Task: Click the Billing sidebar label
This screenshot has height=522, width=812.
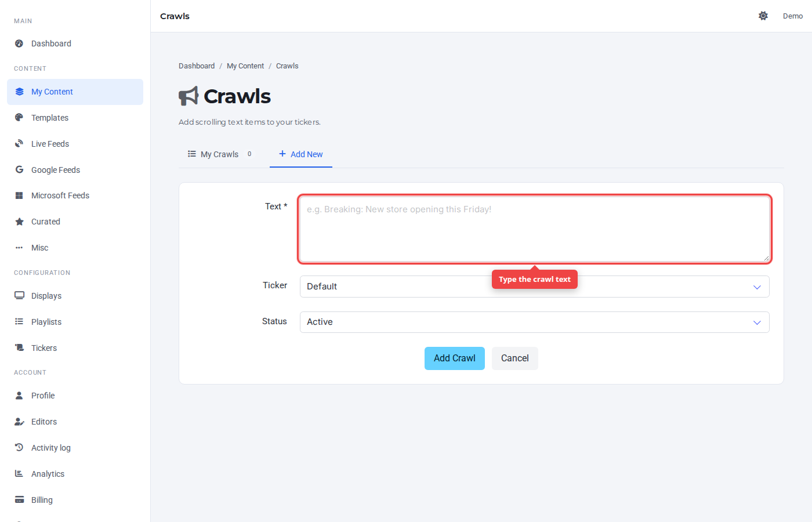Action: pyautogui.click(x=42, y=500)
